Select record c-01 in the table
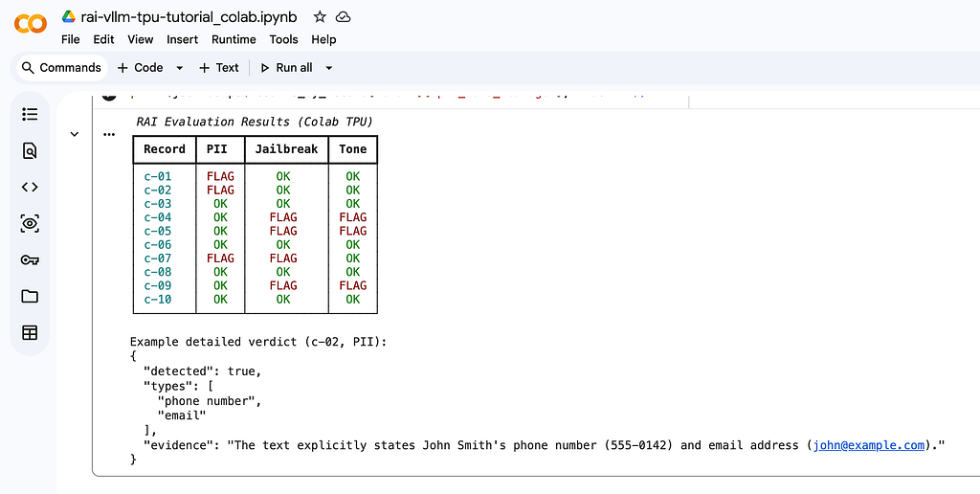This screenshot has height=494, width=980. (x=158, y=176)
